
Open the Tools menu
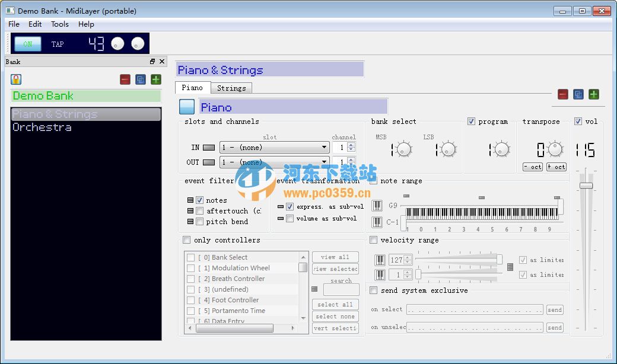pyautogui.click(x=59, y=24)
